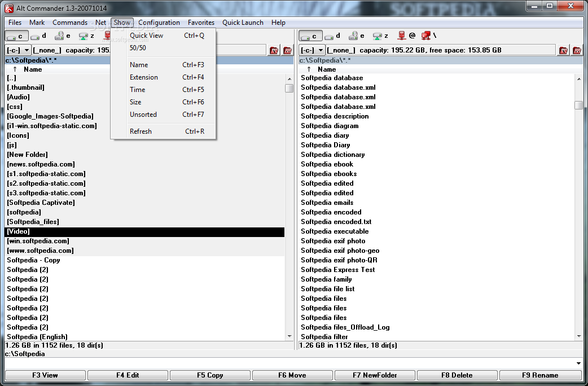This screenshot has height=386, width=588.
Task: Sort by Extension in Show menu
Action: click(x=164, y=77)
